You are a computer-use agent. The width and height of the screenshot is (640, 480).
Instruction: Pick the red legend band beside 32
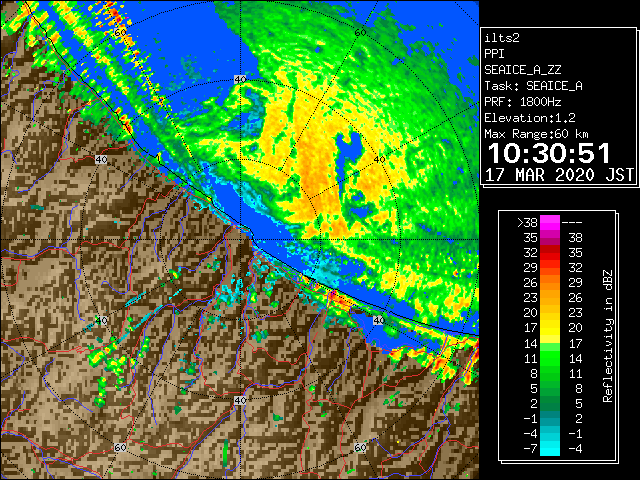point(550,253)
